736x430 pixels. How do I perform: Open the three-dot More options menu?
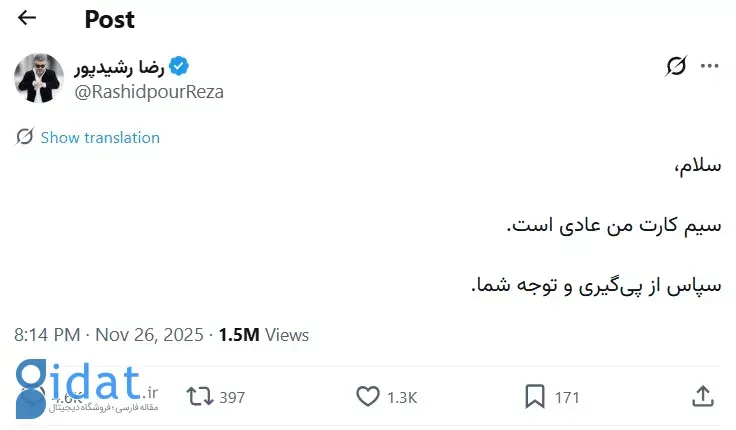click(710, 67)
